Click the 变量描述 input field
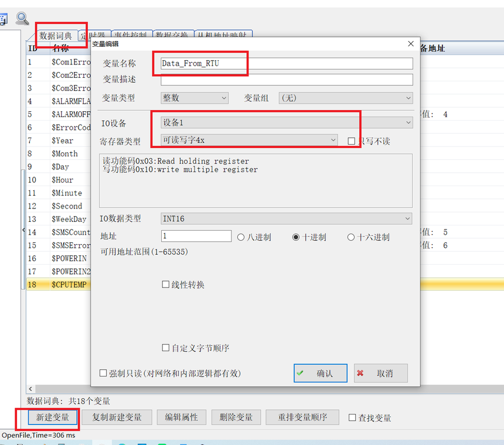Screen dimensions: 504x445 pos(287,80)
